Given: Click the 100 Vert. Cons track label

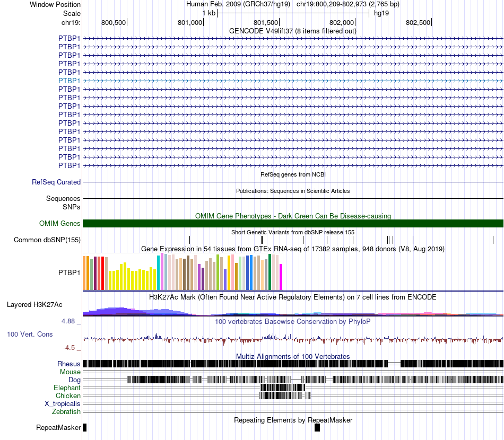Looking at the screenshot, I should click(30, 335).
